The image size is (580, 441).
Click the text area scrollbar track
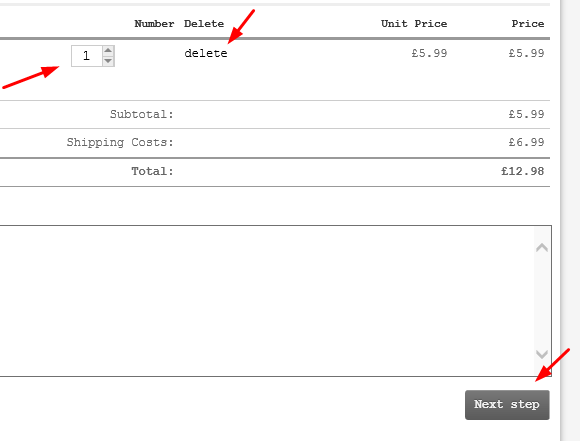[x=542, y=301]
